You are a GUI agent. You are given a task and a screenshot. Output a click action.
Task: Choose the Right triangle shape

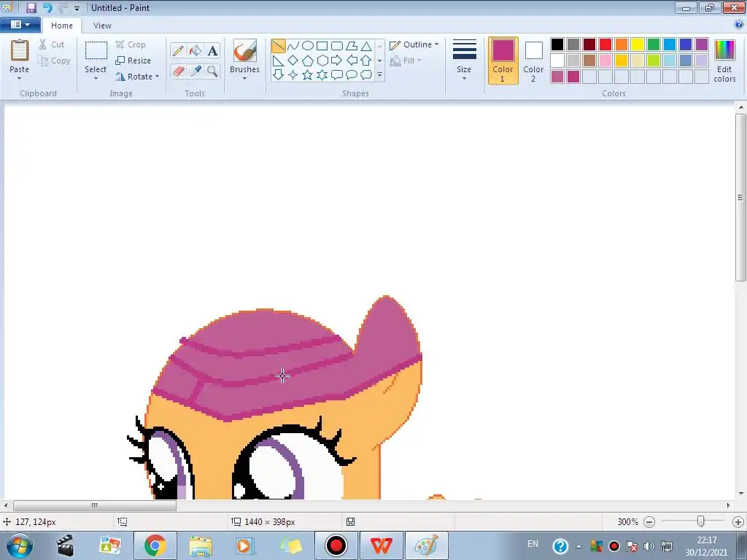click(278, 61)
